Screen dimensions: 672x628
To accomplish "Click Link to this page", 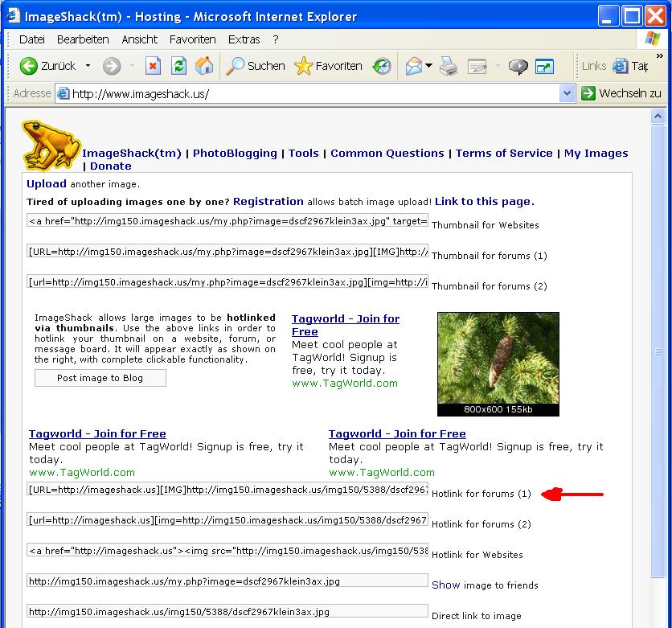I will [484, 202].
